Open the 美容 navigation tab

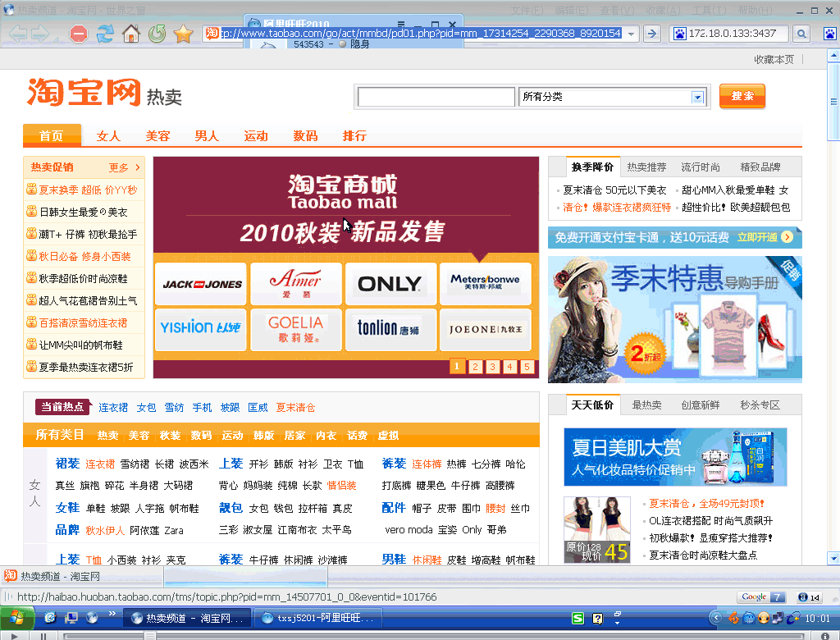(x=157, y=136)
